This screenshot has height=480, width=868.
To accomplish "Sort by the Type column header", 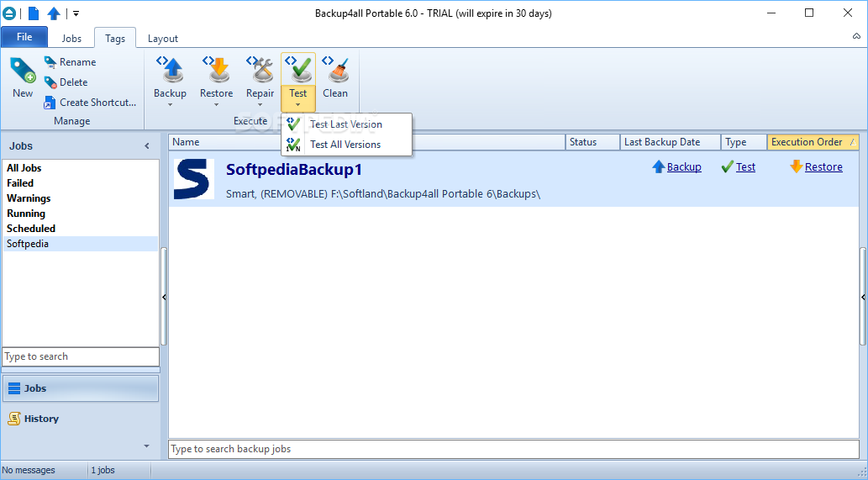I will tap(744, 142).
